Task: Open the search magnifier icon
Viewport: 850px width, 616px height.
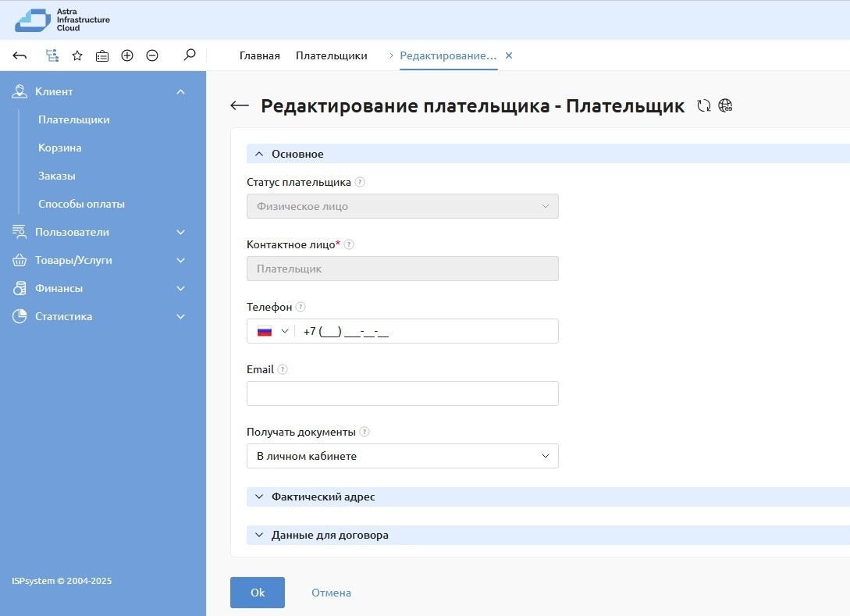Action: click(x=189, y=55)
